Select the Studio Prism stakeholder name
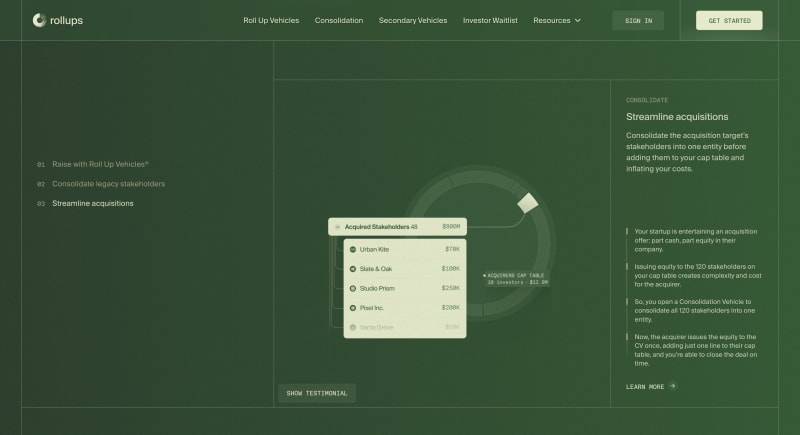Viewport: 800px width, 435px height. coord(377,288)
